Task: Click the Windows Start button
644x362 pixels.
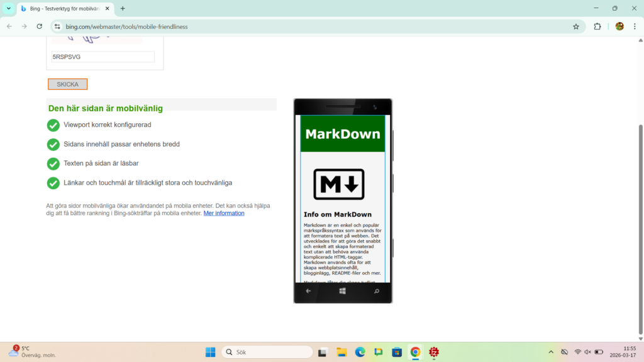Action: [210, 352]
